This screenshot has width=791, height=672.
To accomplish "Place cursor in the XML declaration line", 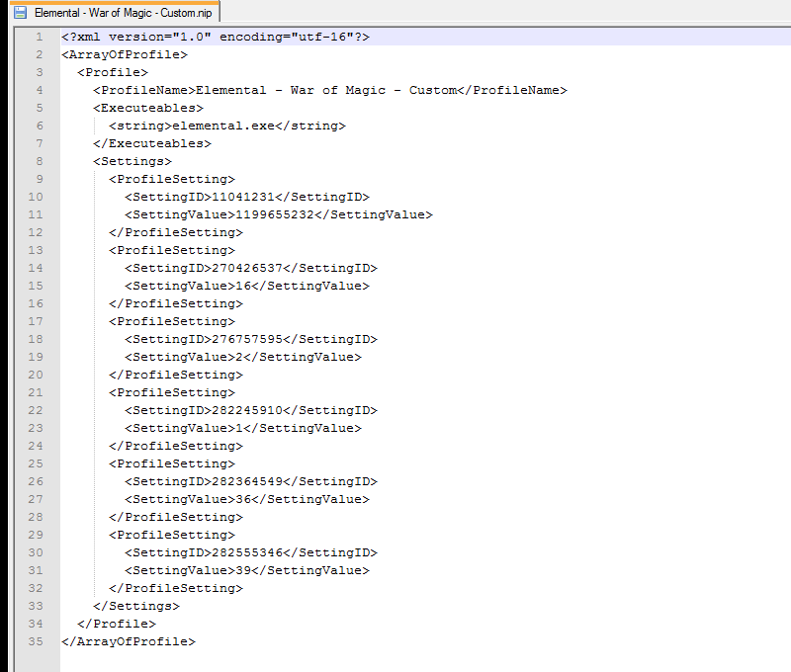I will coord(215,37).
